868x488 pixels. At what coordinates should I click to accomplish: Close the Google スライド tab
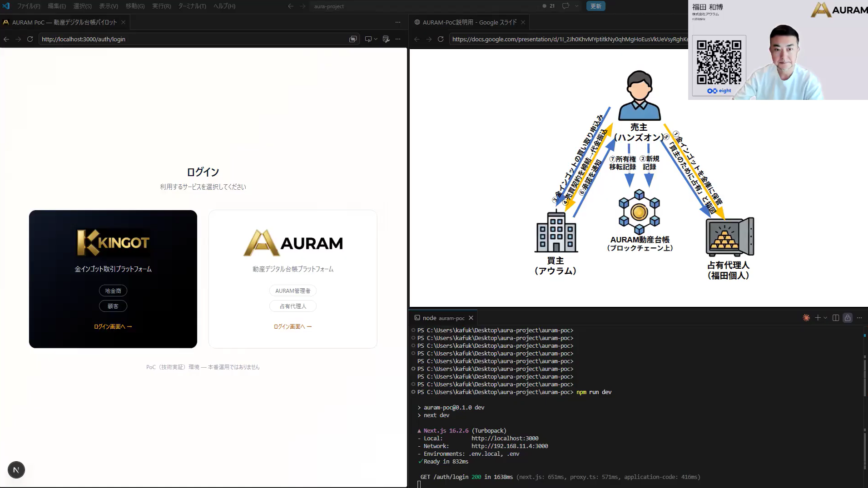[523, 22]
